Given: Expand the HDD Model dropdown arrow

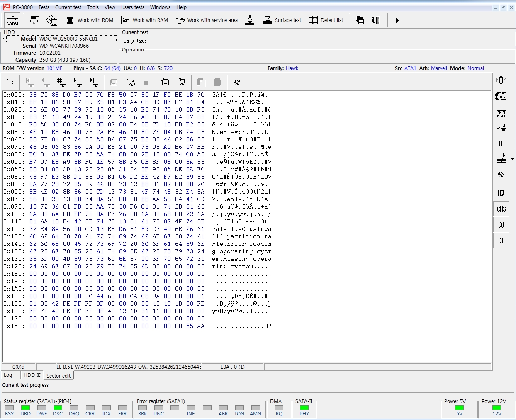Looking at the screenshot, I should click(x=4, y=39).
